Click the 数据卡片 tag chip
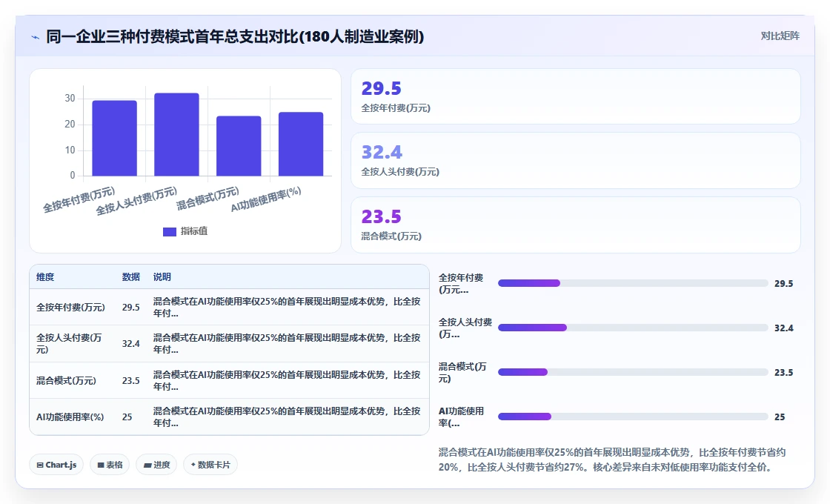This screenshot has width=830, height=504. pos(210,465)
